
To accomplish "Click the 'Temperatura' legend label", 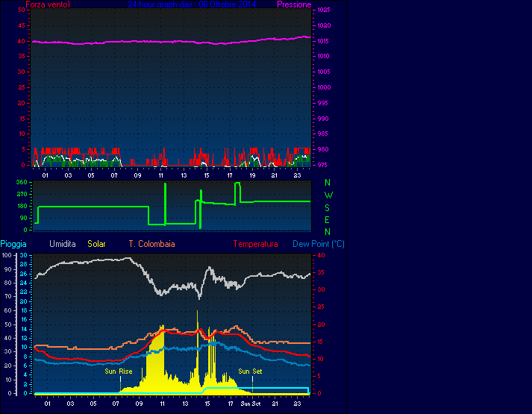I will [x=255, y=244].
